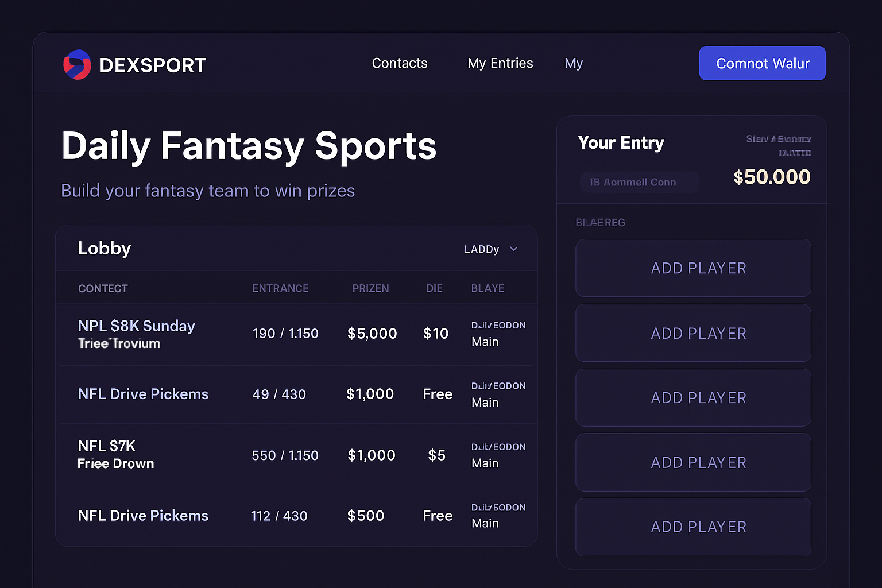Click the Your Entry panel heading

coord(621,143)
